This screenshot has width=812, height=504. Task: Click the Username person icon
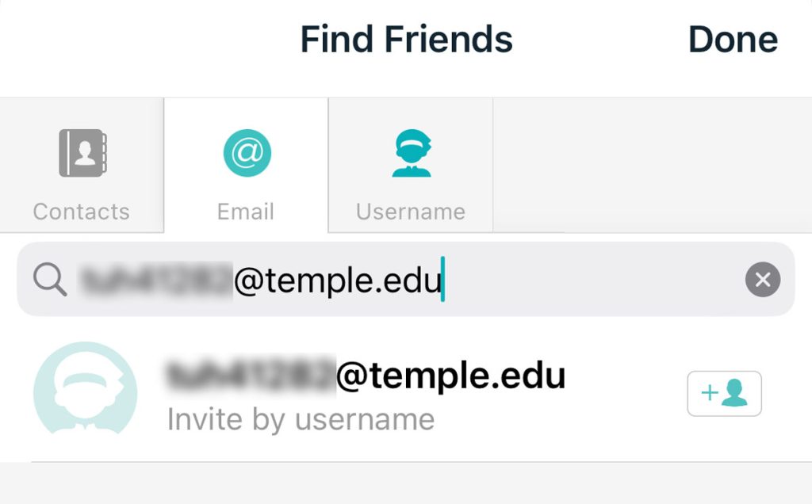point(411,153)
